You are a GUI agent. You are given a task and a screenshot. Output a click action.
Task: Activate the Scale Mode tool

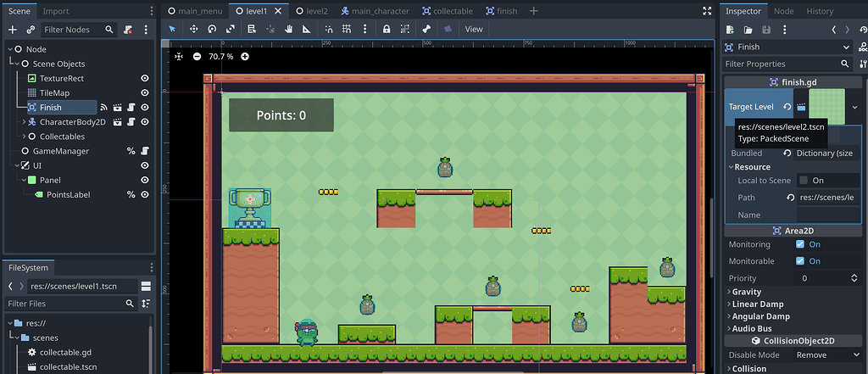point(230,29)
